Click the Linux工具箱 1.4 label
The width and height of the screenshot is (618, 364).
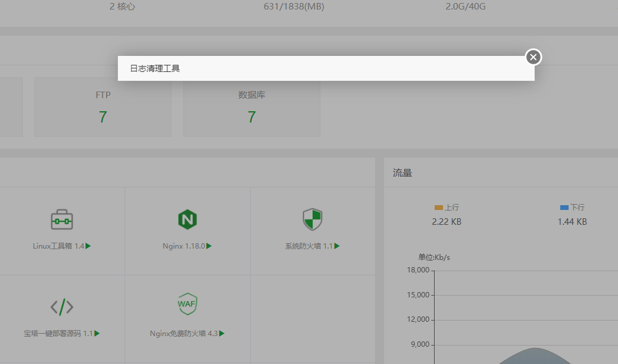point(59,246)
